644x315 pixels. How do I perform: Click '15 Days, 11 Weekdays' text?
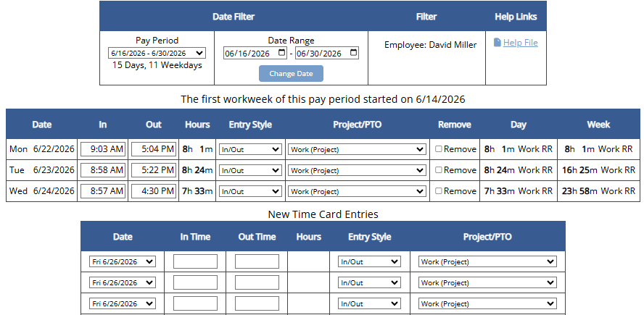[157, 65]
